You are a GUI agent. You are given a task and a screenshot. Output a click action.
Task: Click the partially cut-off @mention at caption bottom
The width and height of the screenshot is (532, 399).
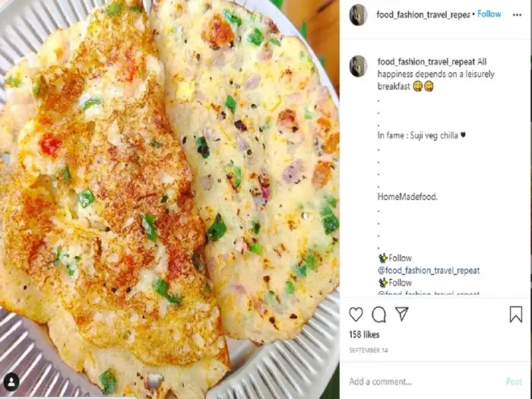click(429, 293)
